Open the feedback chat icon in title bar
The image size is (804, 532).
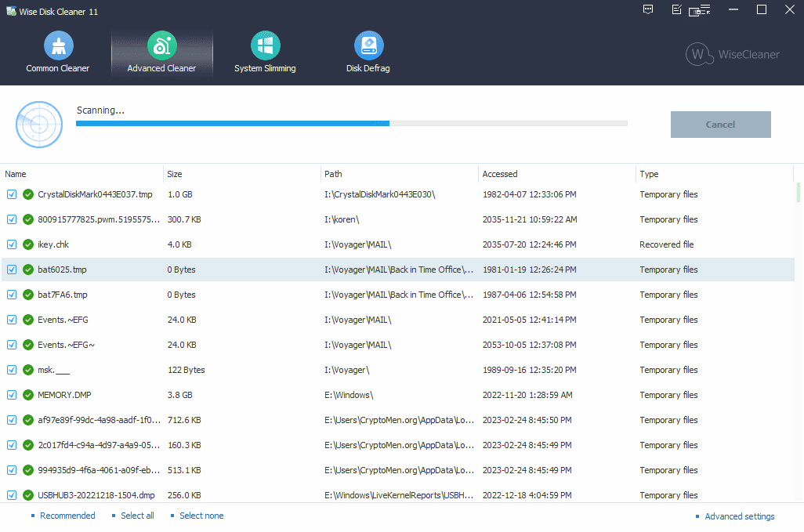pos(648,9)
